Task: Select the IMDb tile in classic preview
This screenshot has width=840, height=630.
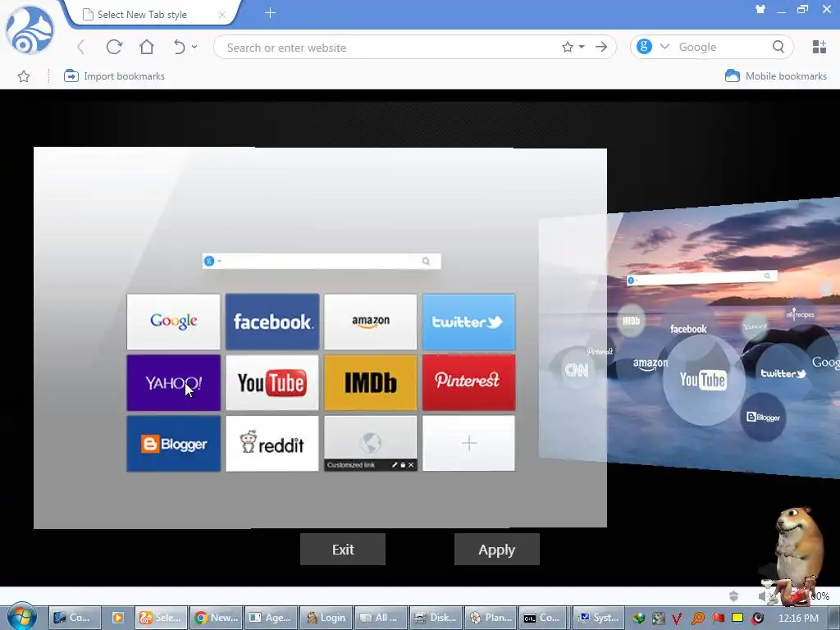Action: tap(370, 382)
